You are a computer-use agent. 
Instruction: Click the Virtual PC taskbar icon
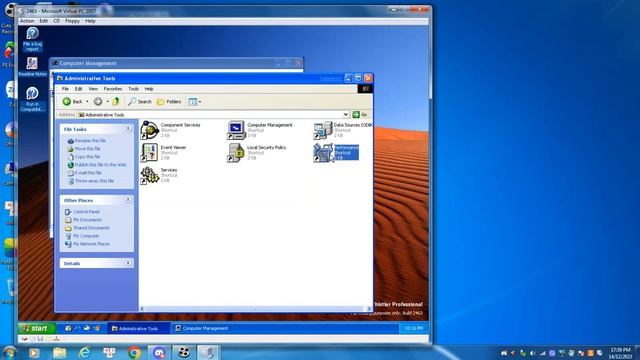208,352
